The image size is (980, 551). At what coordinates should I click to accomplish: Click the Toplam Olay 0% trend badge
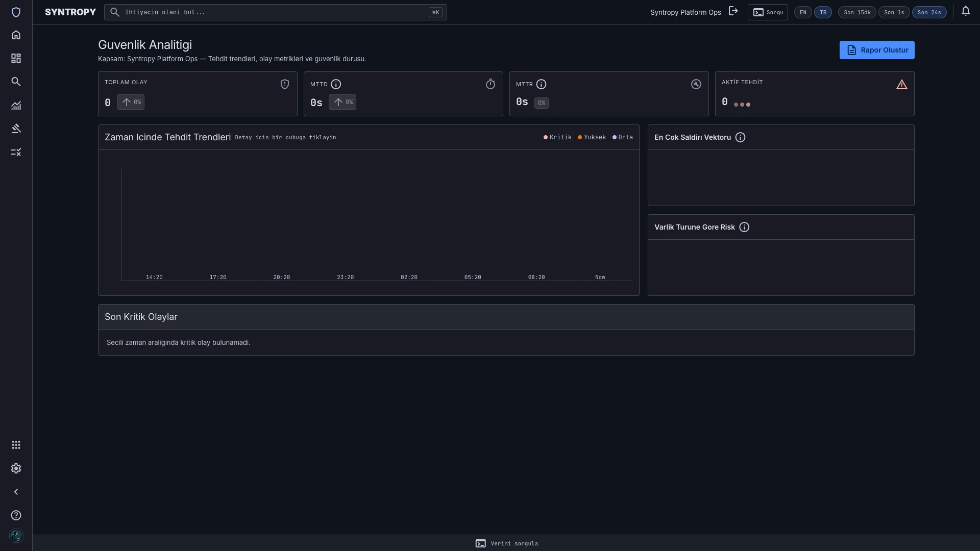131,102
